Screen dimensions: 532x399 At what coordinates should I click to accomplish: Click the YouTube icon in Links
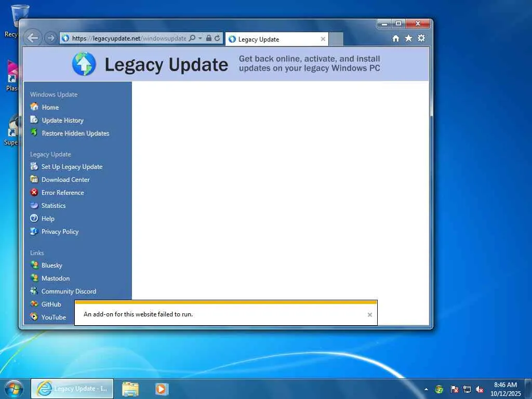click(34, 317)
